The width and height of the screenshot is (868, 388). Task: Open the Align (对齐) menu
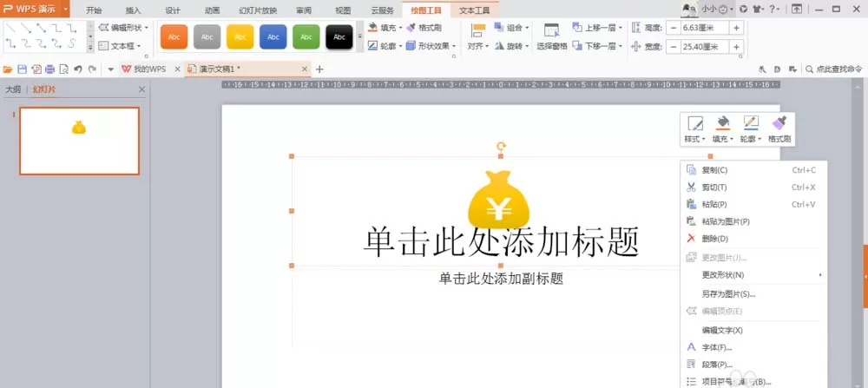(477, 37)
